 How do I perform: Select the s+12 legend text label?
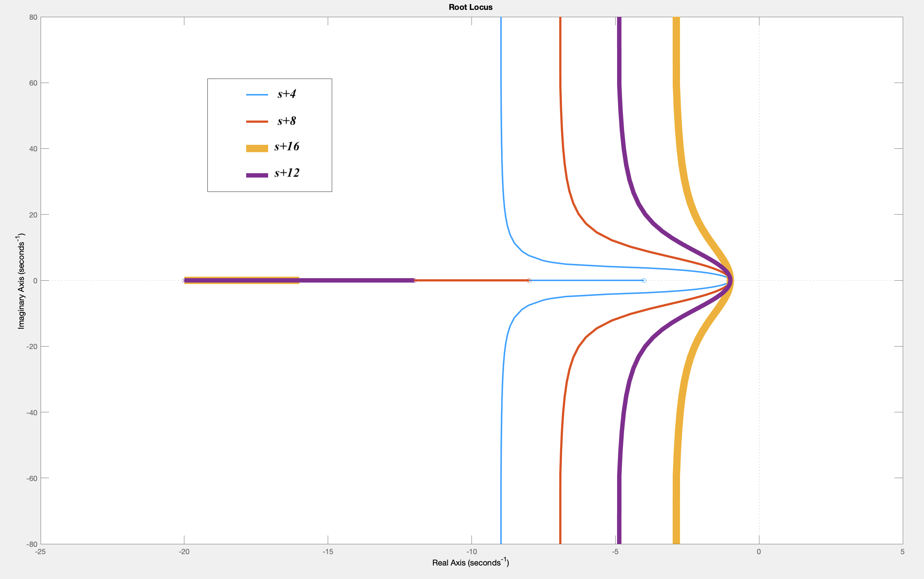pos(287,173)
